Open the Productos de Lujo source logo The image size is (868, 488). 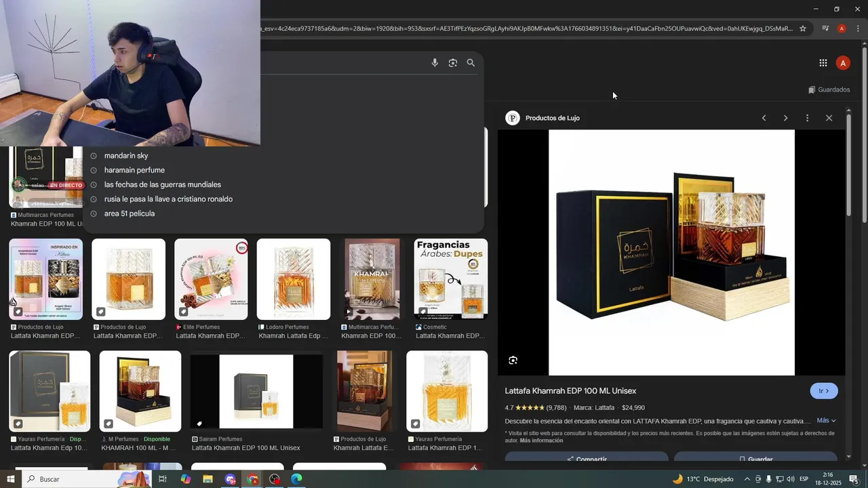pyautogui.click(x=513, y=118)
